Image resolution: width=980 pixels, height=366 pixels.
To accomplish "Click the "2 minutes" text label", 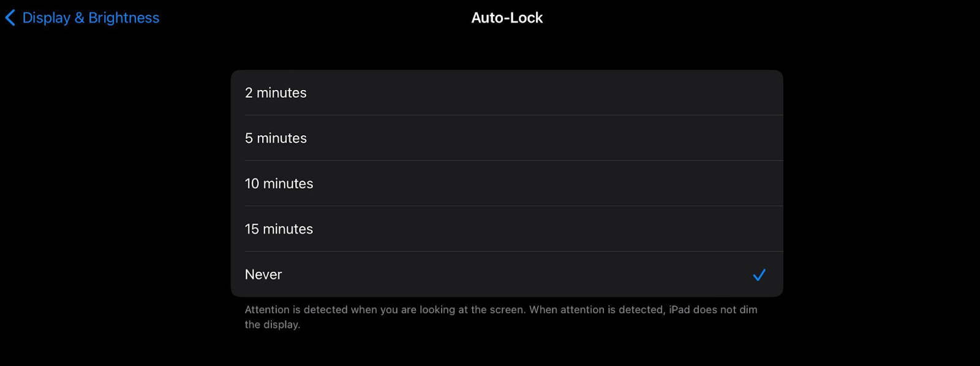I will pyautogui.click(x=276, y=93).
